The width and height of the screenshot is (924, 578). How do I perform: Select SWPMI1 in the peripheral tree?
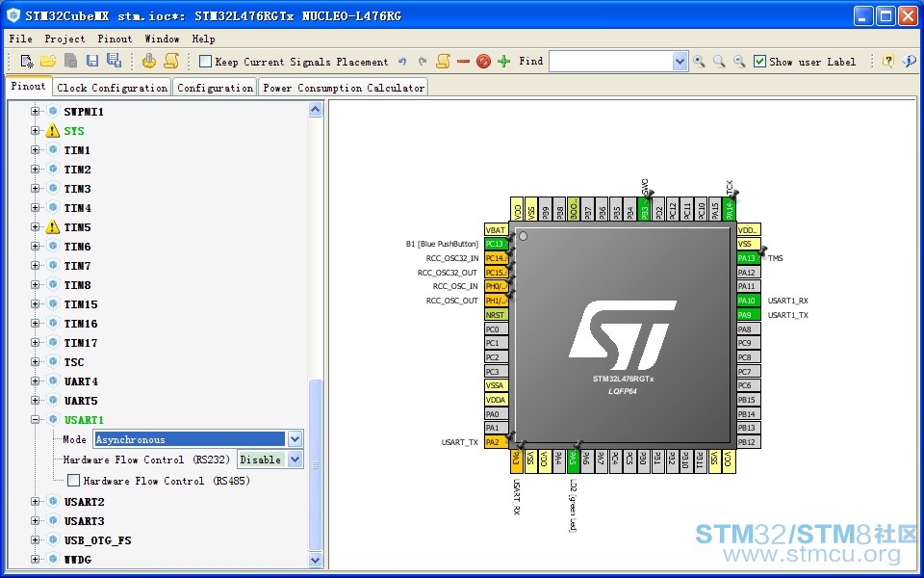84,112
